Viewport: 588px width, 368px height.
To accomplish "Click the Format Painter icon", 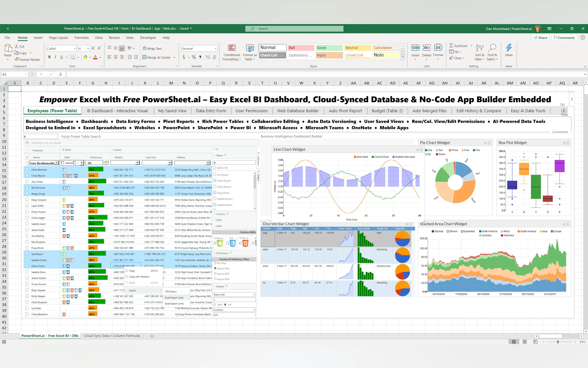I will pyautogui.click(x=16, y=59).
